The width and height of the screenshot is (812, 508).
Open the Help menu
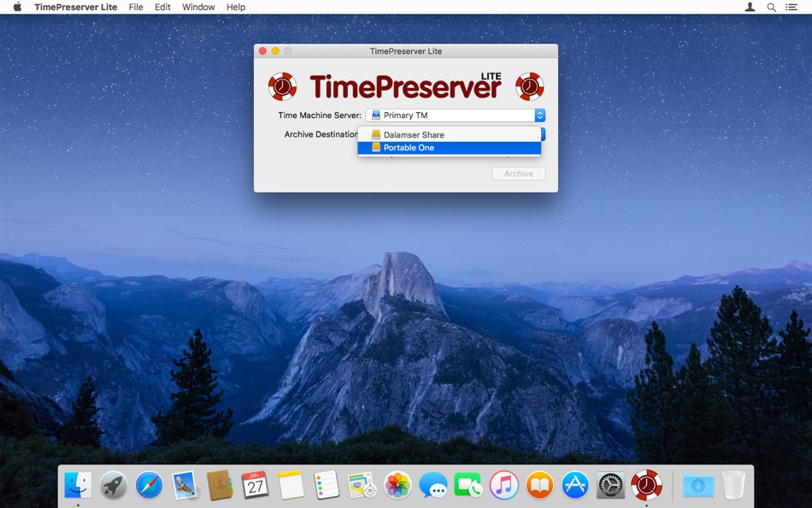tap(236, 7)
